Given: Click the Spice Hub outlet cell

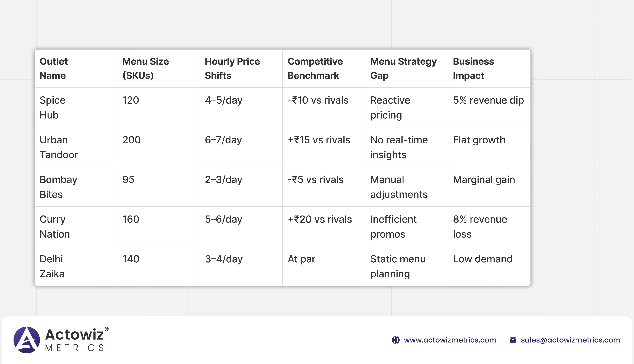Looking at the screenshot, I should point(53,107).
